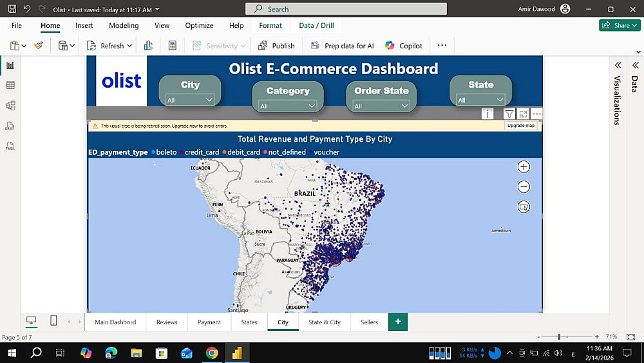The height and width of the screenshot is (363, 644).
Task: Decrease zoom with the minus button
Action: click(x=538, y=337)
